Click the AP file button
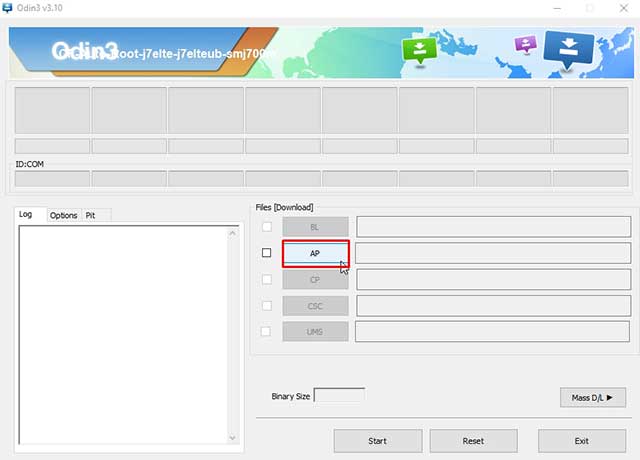The image size is (640, 460). click(316, 253)
